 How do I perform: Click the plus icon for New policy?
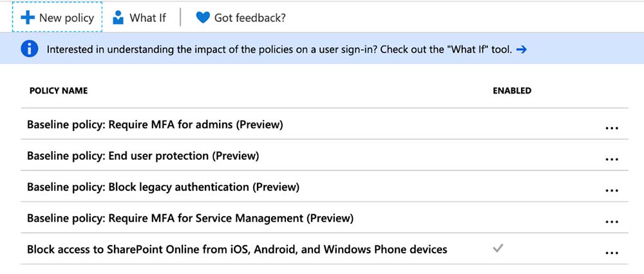click(x=27, y=18)
